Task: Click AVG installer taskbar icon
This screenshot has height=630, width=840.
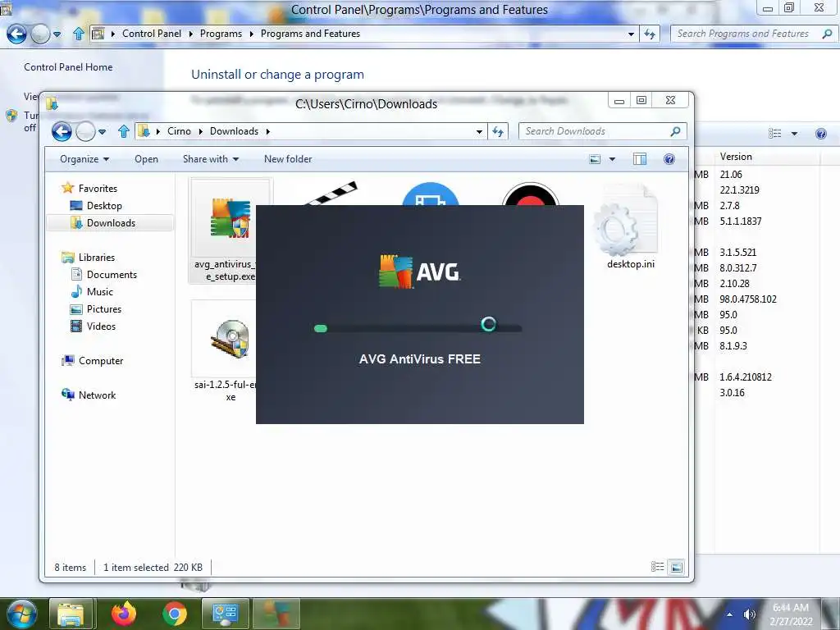Action: [x=276, y=614]
